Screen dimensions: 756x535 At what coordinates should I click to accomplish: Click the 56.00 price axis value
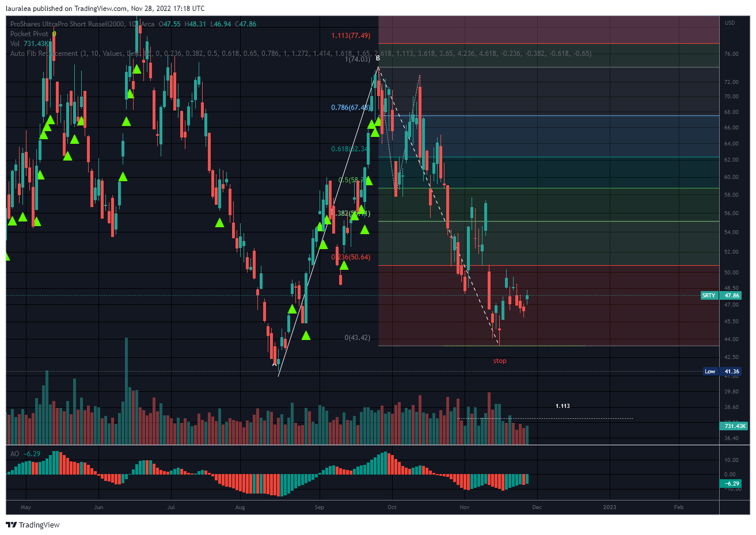tap(731, 213)
